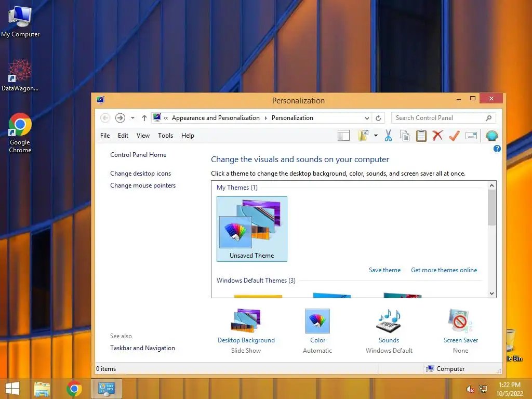Open Change desktop icons link
Viewport: 532px width, 399px height.
click(140, 174)
